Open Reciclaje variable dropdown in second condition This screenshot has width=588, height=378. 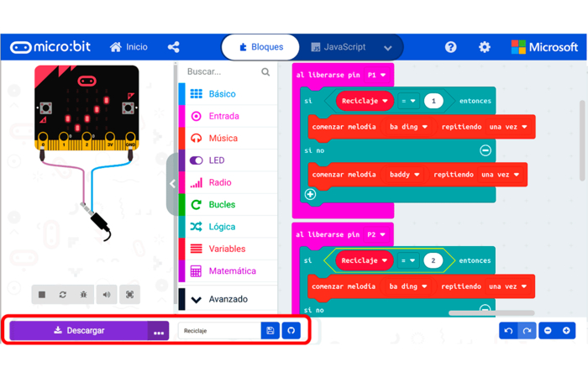tap(364, 260)
